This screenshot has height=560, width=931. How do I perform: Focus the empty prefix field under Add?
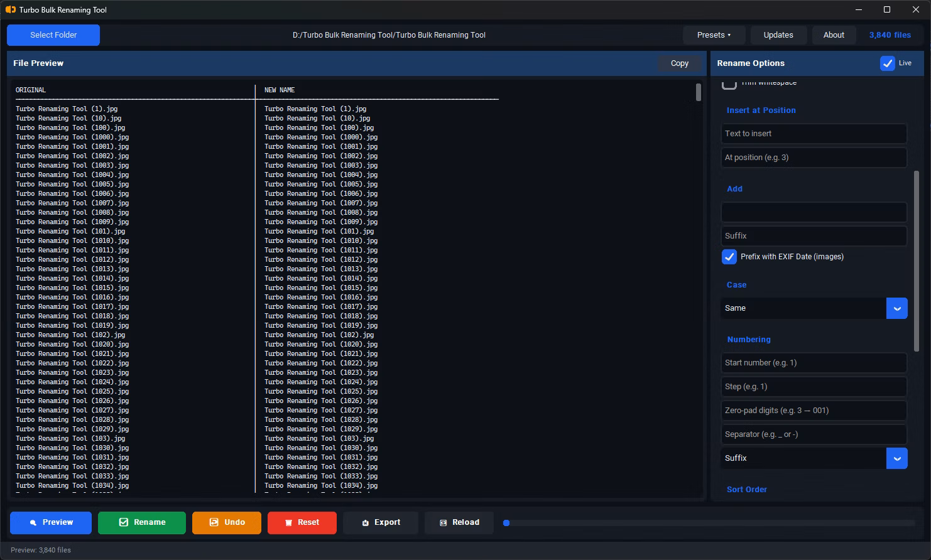click(x=814, y=212)
